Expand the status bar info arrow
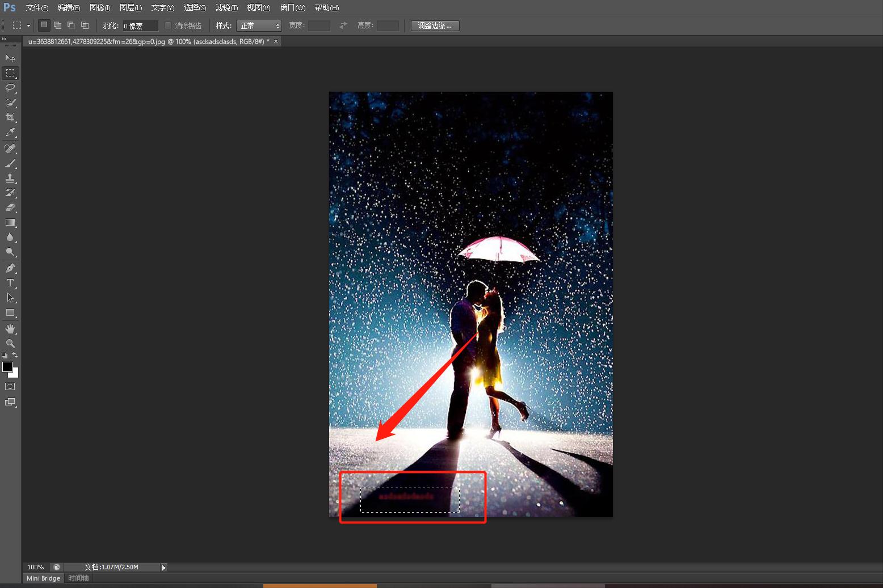The image size is (883, 588). click(163, 567)
